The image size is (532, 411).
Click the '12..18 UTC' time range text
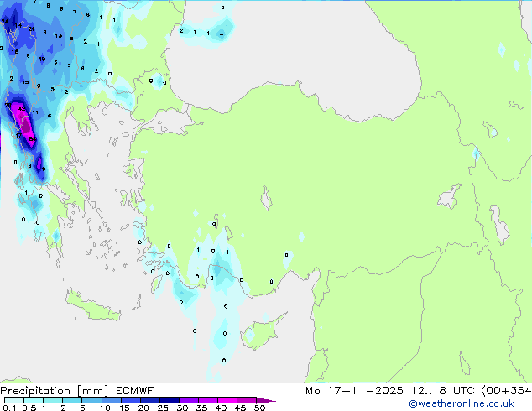tap(442, 391)
